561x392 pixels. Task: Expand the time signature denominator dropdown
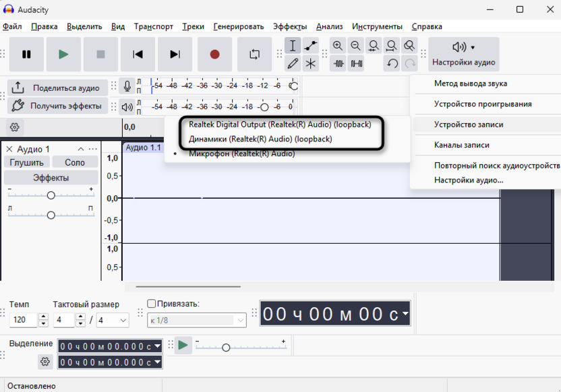112,320
